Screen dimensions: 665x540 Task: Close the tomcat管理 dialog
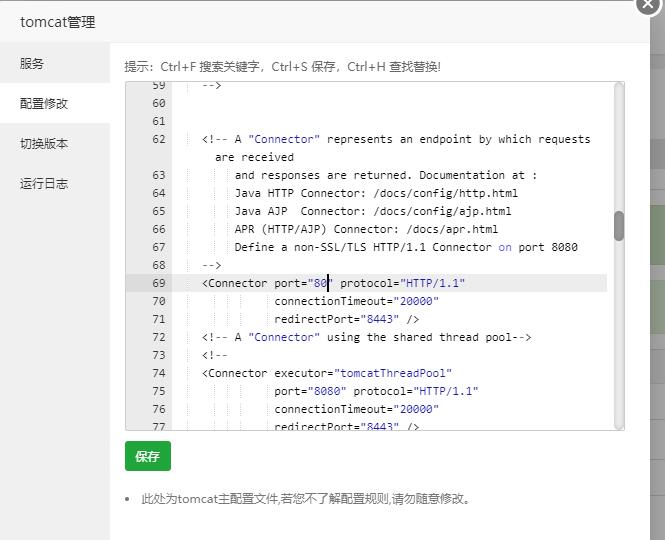click(x=648, y=4)
